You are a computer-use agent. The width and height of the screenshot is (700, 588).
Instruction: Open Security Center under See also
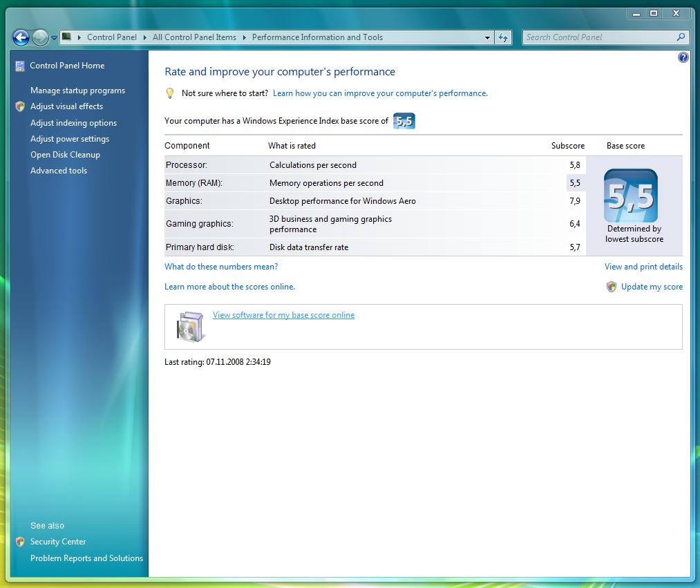[58, 542]
